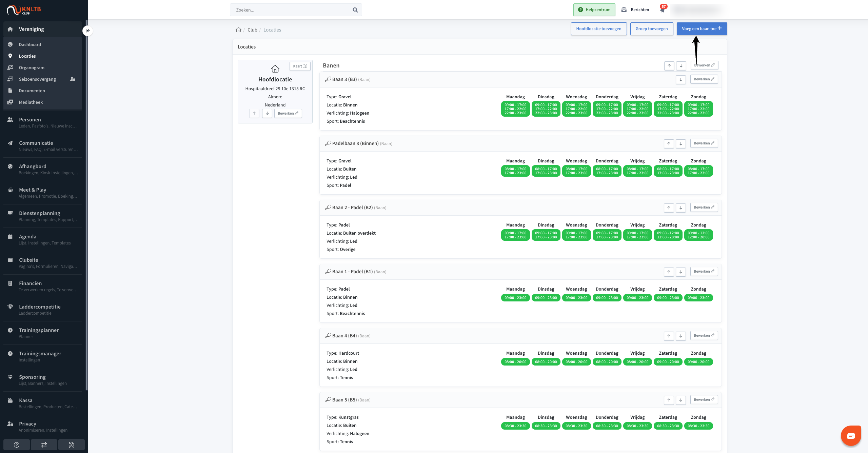Select Locaties in the sidebar

pos(43,56)
